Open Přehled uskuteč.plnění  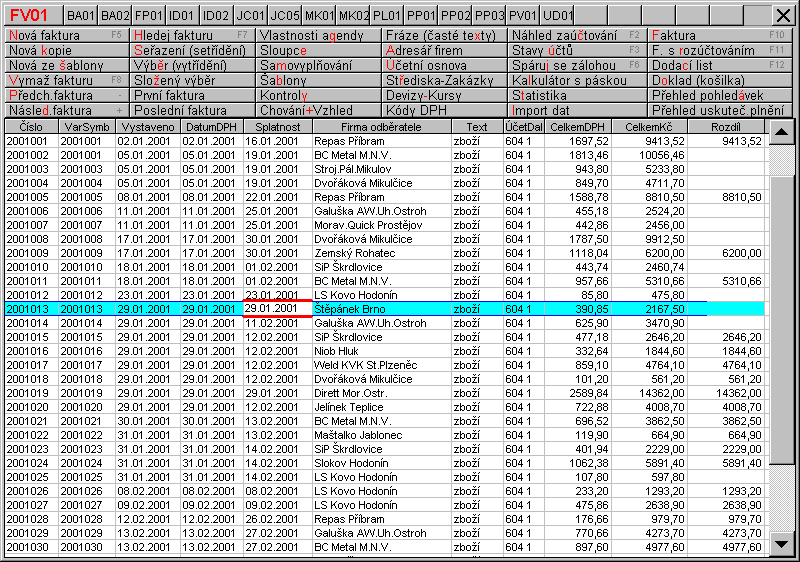coord(720,110)
